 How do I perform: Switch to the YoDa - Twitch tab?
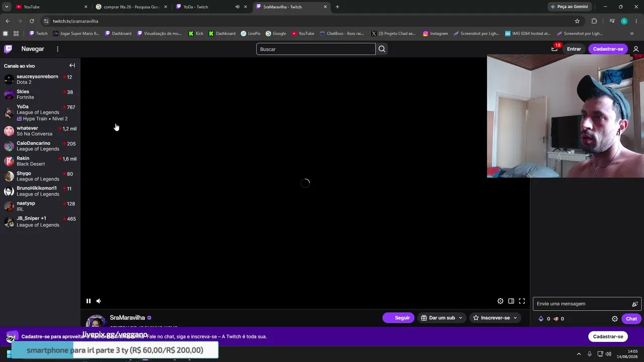(211, 7)
